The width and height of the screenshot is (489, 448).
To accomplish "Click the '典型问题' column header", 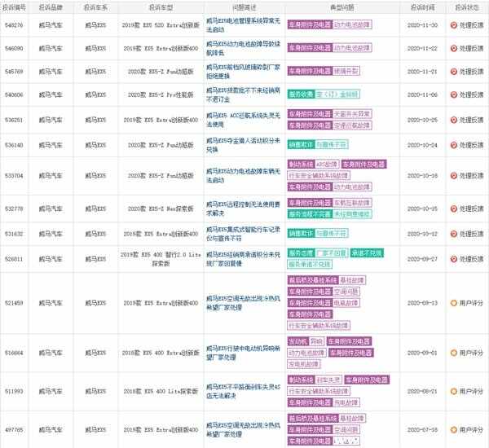I will 341,7.
